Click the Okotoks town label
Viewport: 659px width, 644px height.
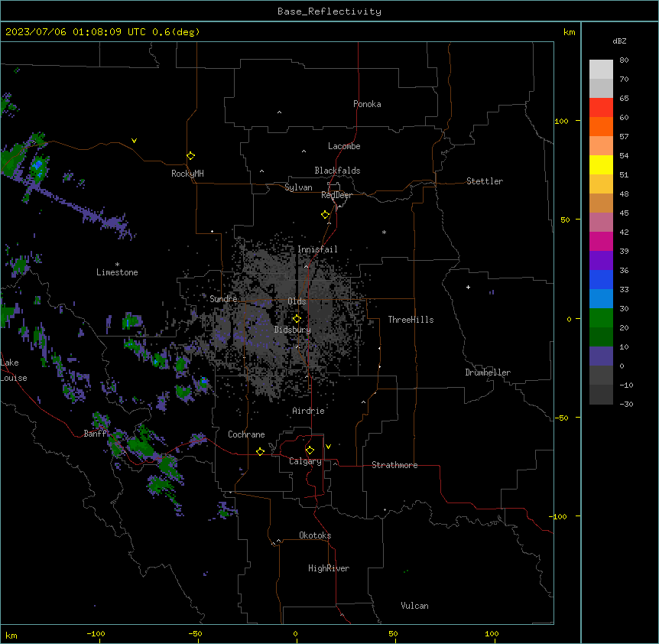[315, 535]
